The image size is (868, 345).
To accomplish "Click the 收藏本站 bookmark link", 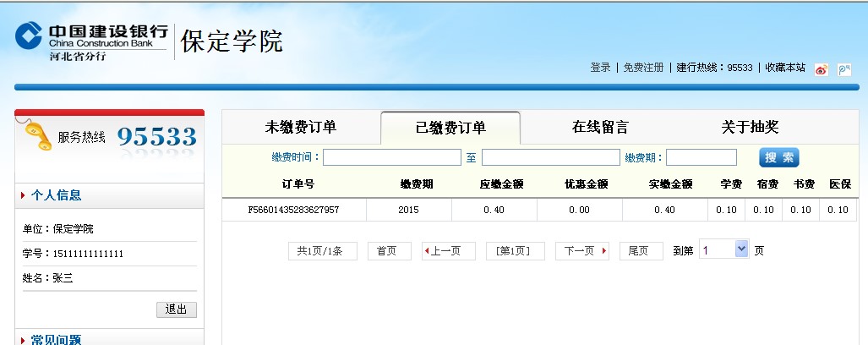I will pos(785,68).
